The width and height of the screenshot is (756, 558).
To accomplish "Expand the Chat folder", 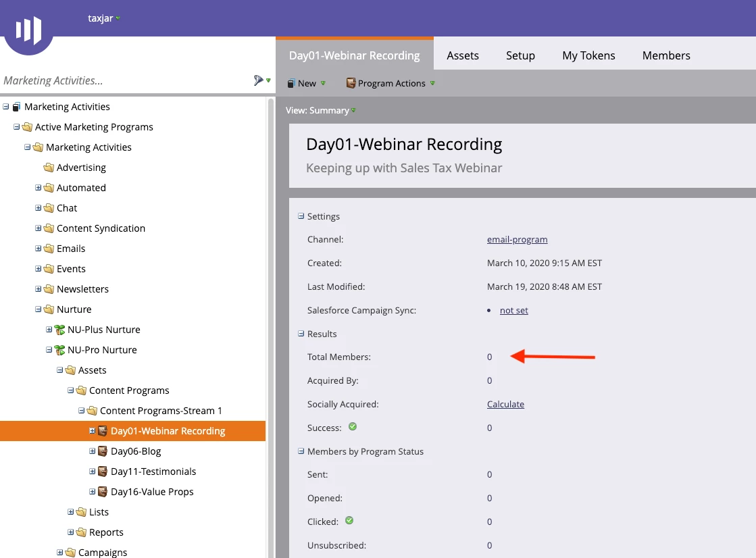I will tap(38, 208).
